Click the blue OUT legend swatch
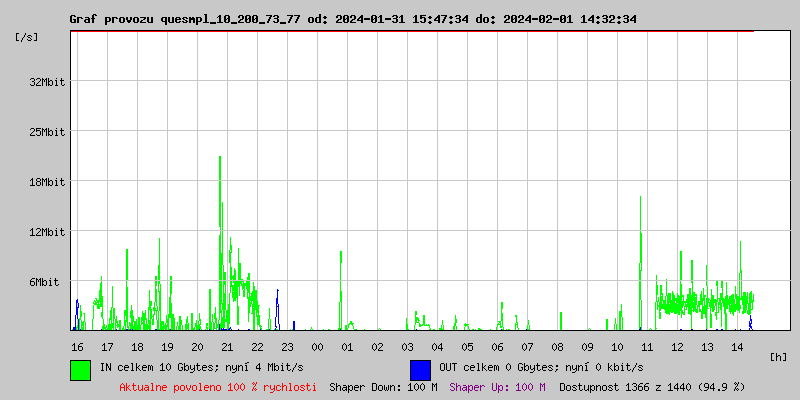Image resolution: width=800 pixels, height=400 pixels. point(420,369)
